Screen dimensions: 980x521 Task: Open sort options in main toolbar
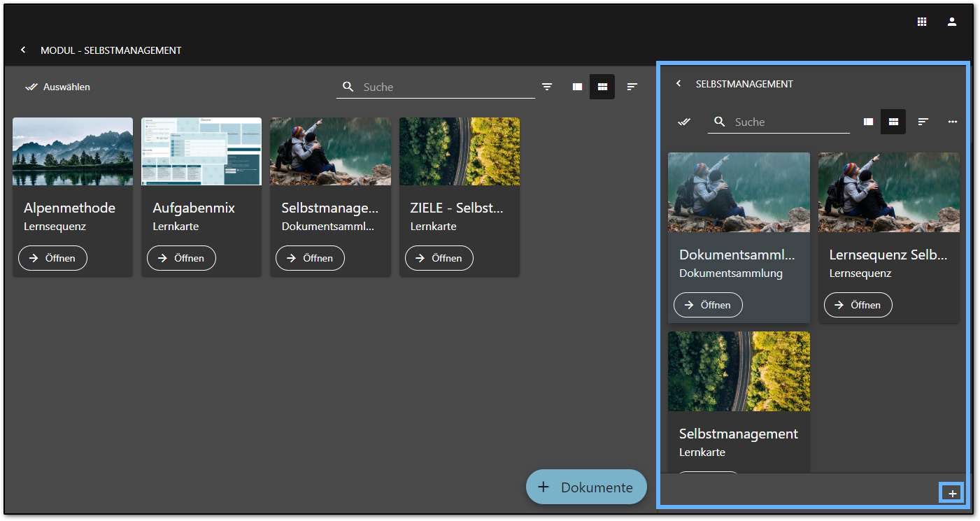632,87
